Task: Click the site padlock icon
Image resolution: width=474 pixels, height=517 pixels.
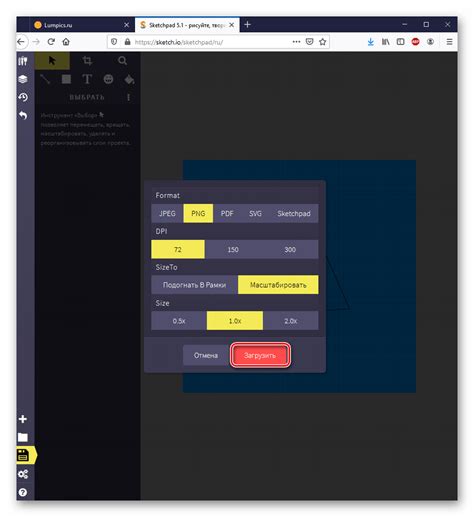Action: pyautogui.click(x=127, y=42)
